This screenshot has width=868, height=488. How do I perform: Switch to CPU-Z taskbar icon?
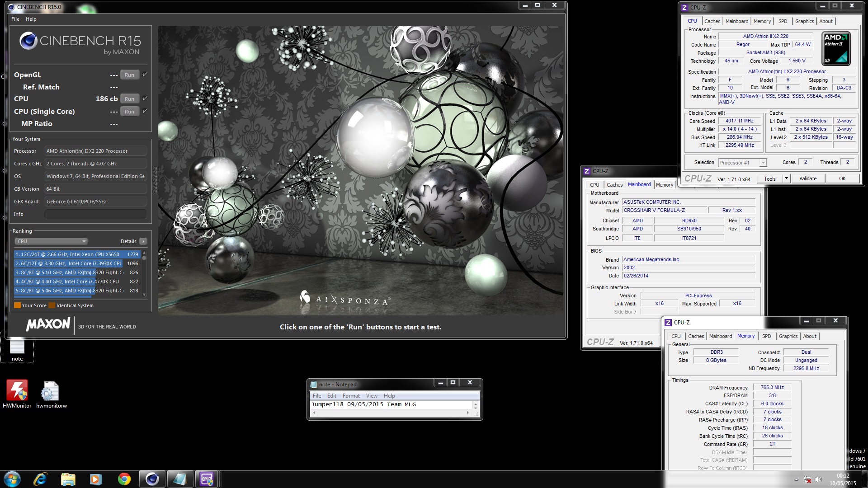tap(207, 479)
